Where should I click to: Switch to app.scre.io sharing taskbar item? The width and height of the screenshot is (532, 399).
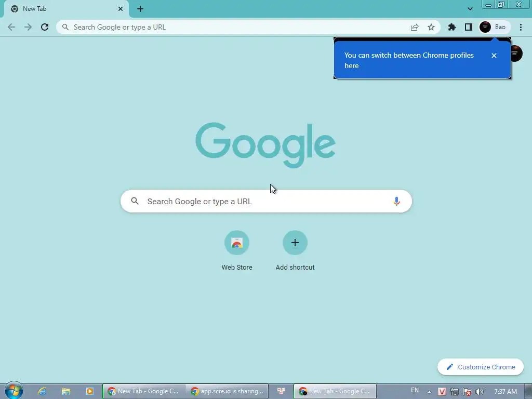pyautogui.click(x=227, y=391)
